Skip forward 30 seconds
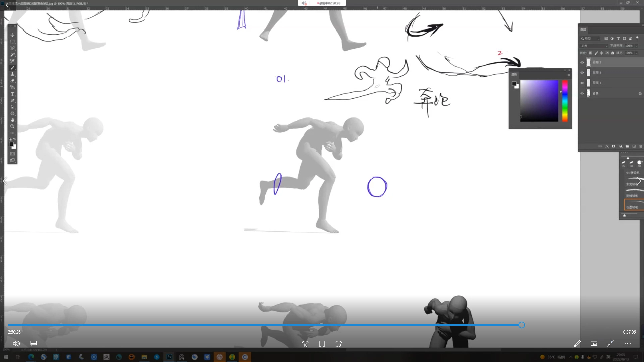644x362 pixels. (339, 344)
